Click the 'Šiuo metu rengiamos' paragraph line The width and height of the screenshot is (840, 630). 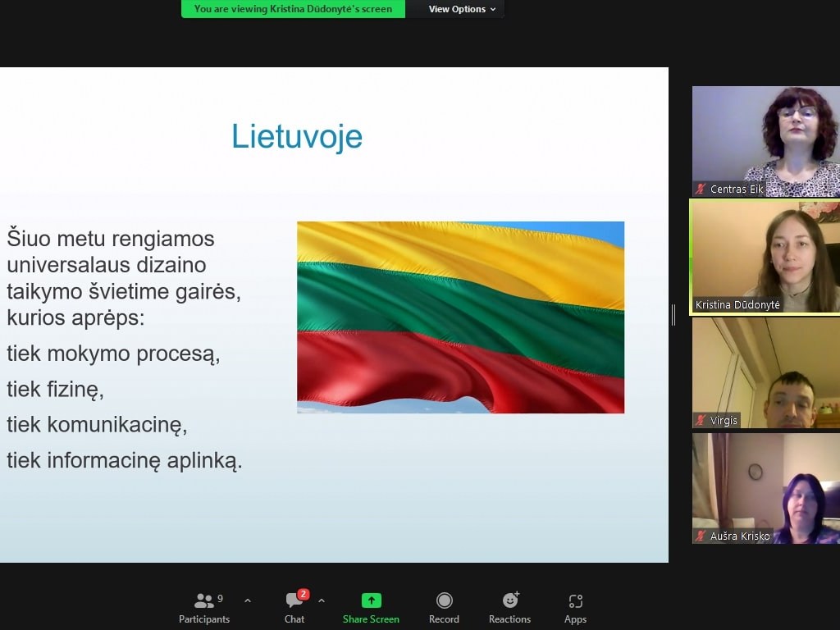pyautogui.click(x=111, y=239)
